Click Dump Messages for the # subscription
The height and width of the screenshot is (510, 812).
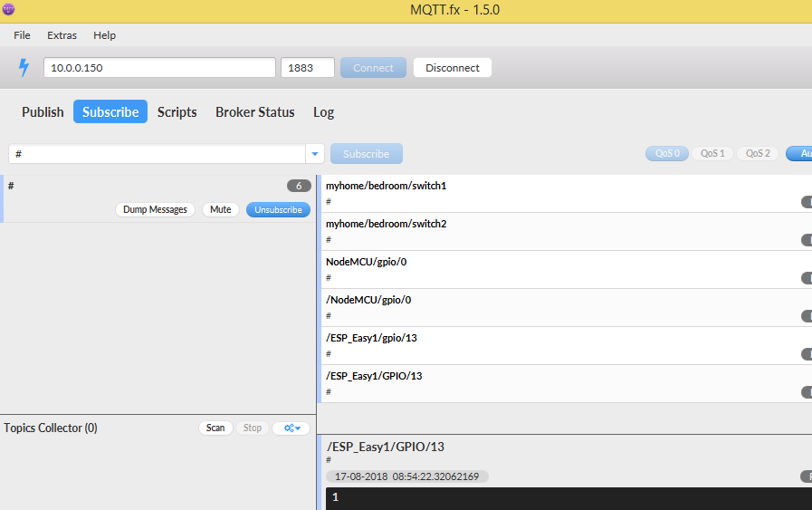(155, 209)
